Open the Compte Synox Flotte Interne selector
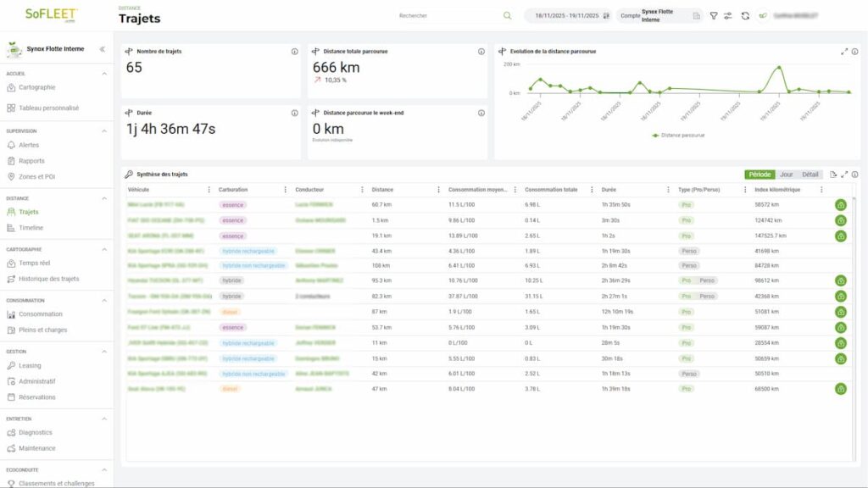 click(x=659, y=15)
